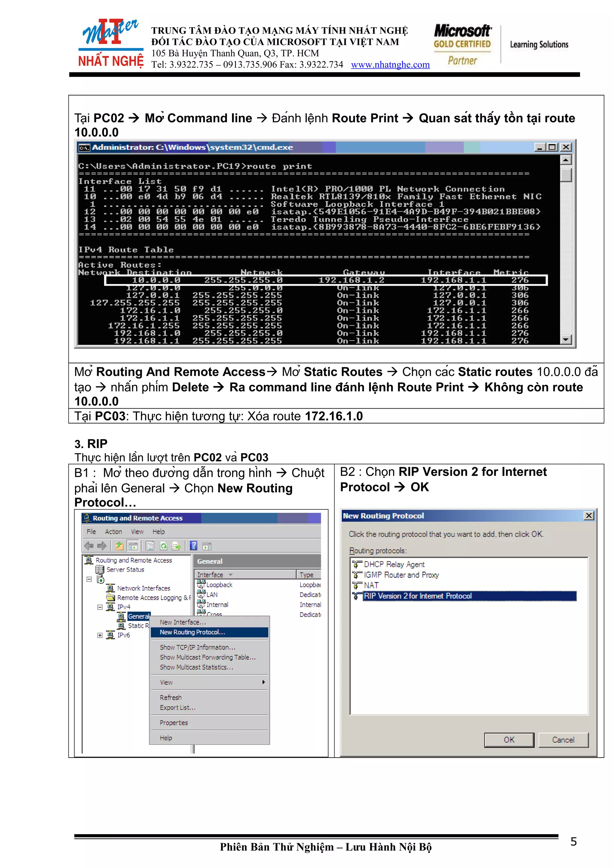Collapse the local server tree node
The height and width of the screenshot is (868, 614).
[89, 579]
